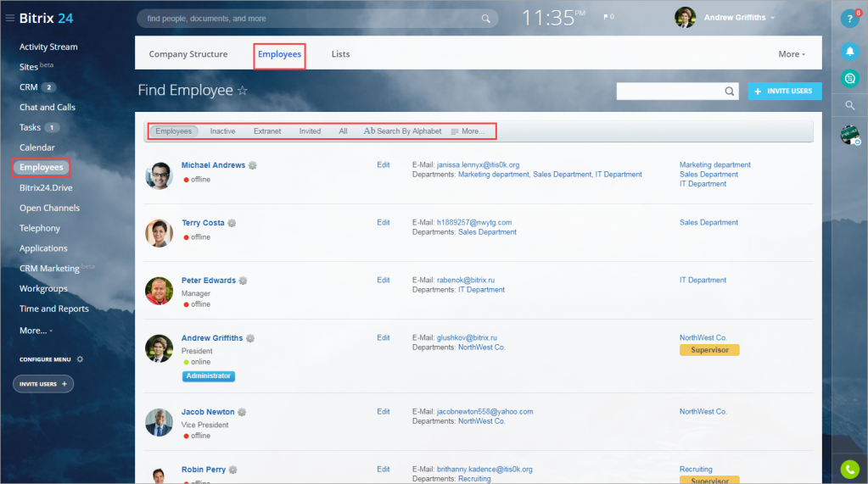Open Calendar in the sidebar
The width and height of the screenshot is (868, 484).
tap(37, 147)
